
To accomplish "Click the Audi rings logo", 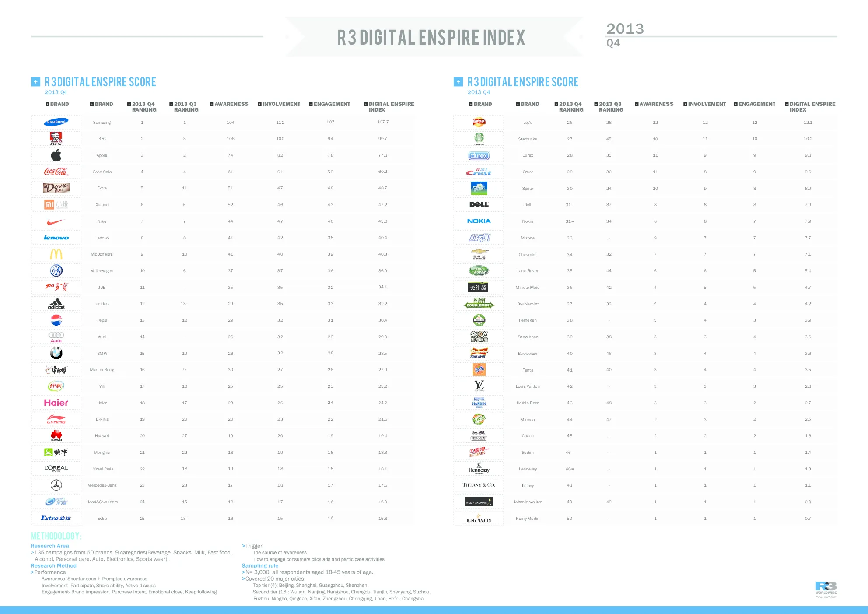I will pos(56,337).
